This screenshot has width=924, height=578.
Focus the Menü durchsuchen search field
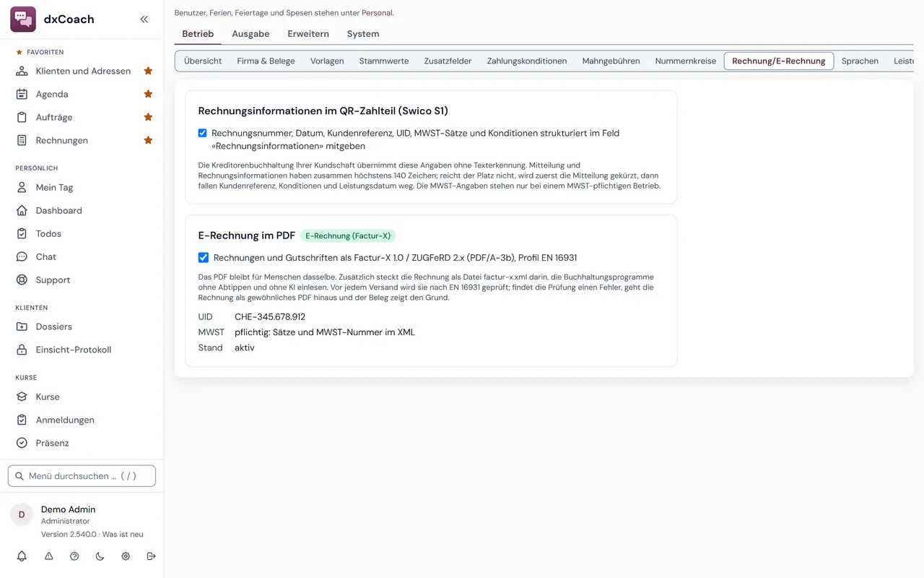82,476
